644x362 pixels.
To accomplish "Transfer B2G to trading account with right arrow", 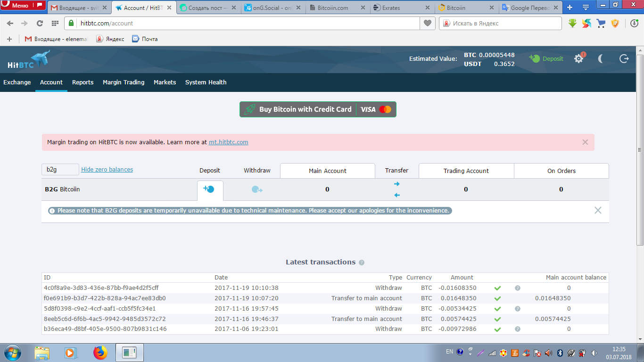I will pyautogui.click(x=396, y=184).
